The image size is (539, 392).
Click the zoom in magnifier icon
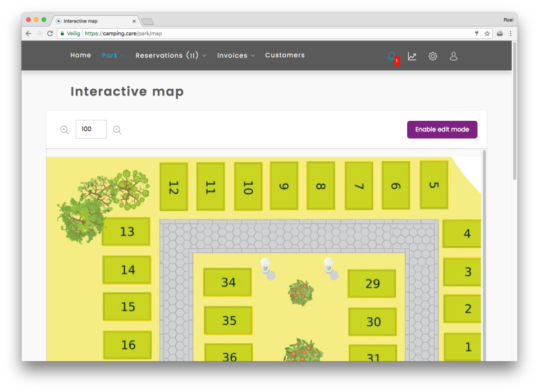point(65,130)
